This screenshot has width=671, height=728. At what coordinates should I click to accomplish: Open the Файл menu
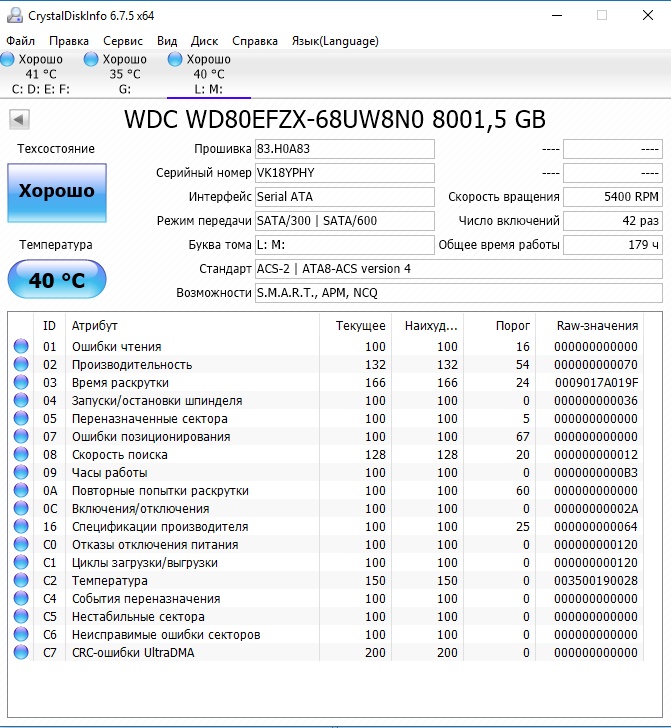pos(20,41)
